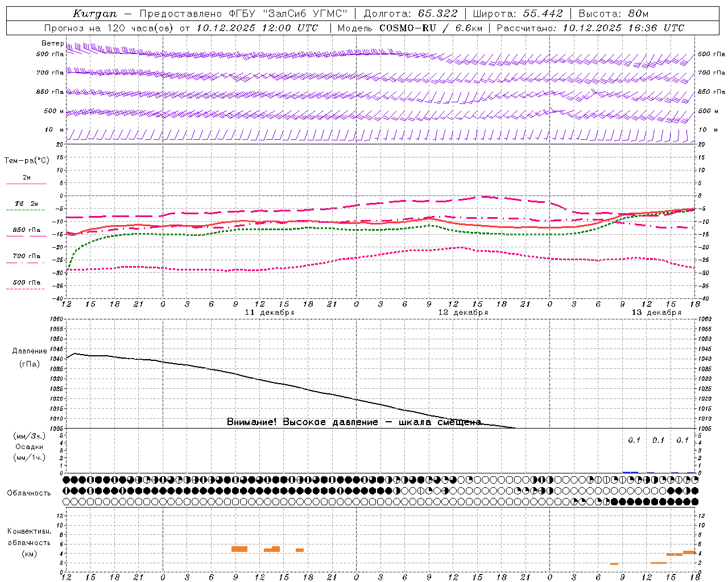The image size is (728, 582).
Task: Select the '(мм/1ч.)' precipitation unit label
Action: [30, 458]
